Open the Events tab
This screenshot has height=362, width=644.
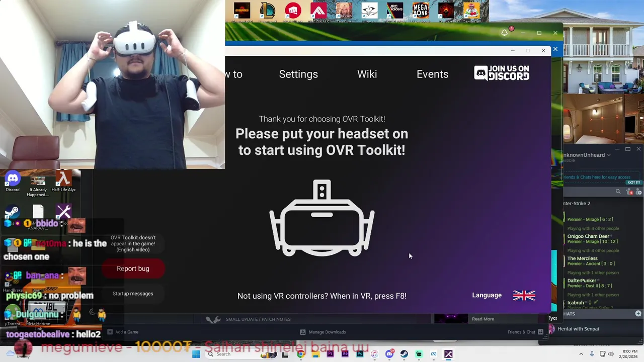click(x=432, y=74)
